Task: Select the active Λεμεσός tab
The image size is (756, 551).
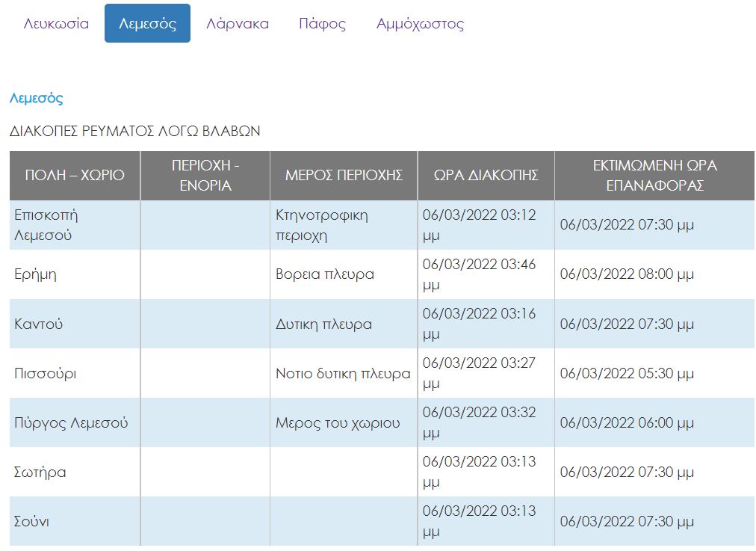Action: click(147, 23)
